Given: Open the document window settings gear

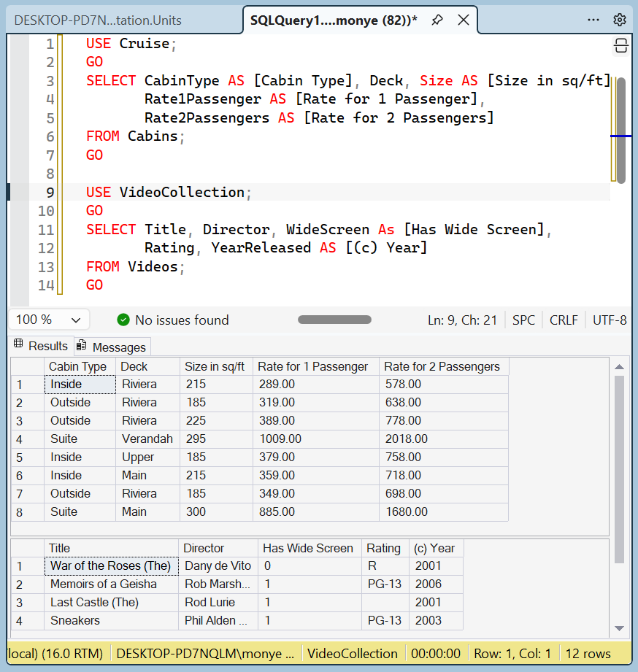Looking at the screenshot, I should coord(620,20).
